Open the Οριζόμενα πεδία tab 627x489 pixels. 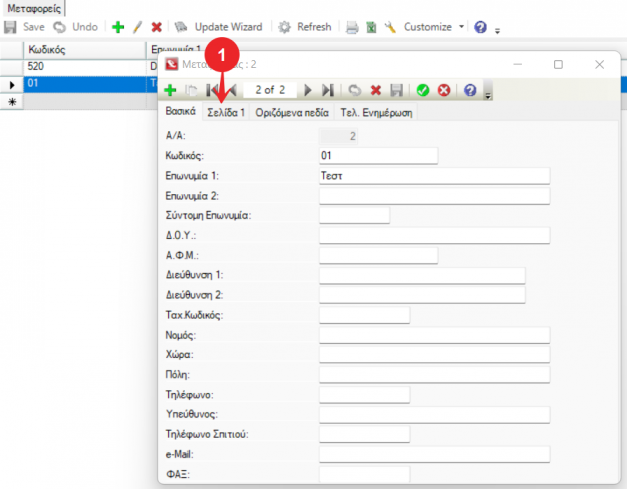point(292,112)
